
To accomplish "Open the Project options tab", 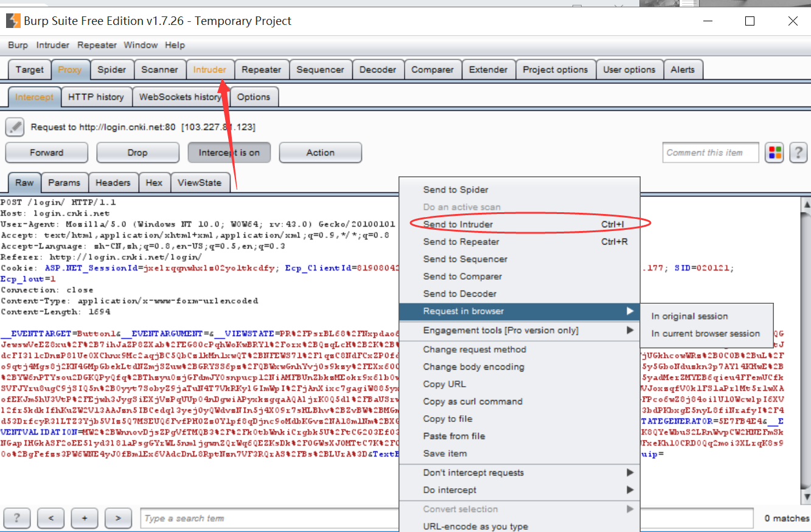I will click(555, 69).
